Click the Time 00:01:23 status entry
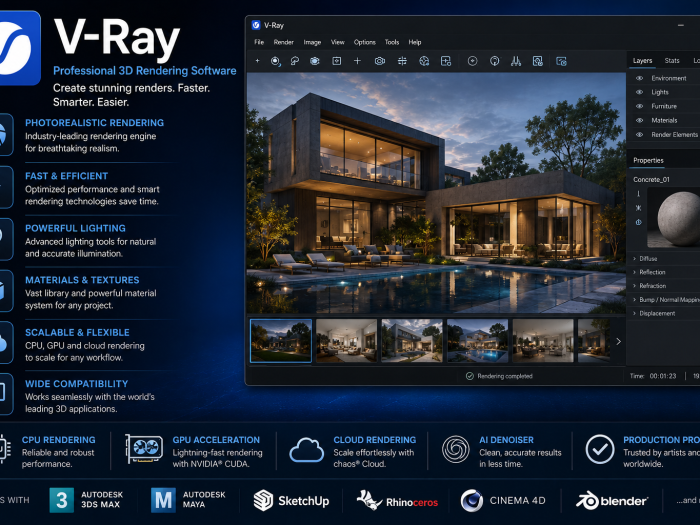The width and height of the screenshot is (700, 525). pyautogui.click(x=653, y=376)
